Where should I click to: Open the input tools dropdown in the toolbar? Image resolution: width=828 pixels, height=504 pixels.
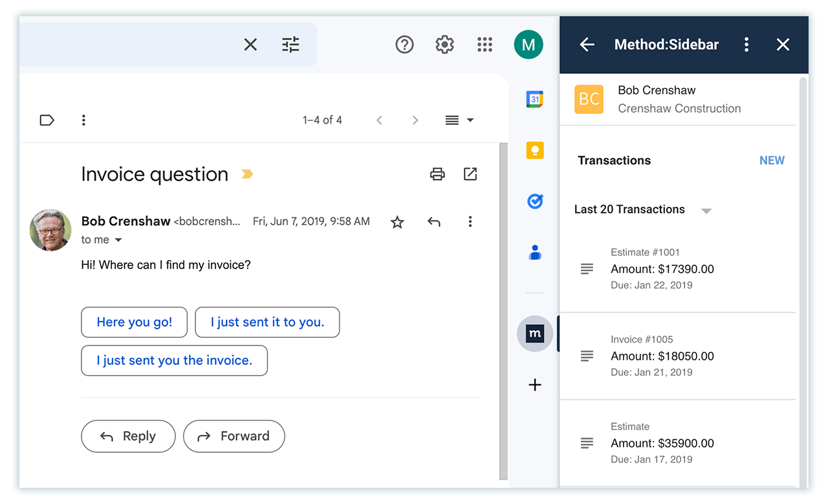(460, 120)
